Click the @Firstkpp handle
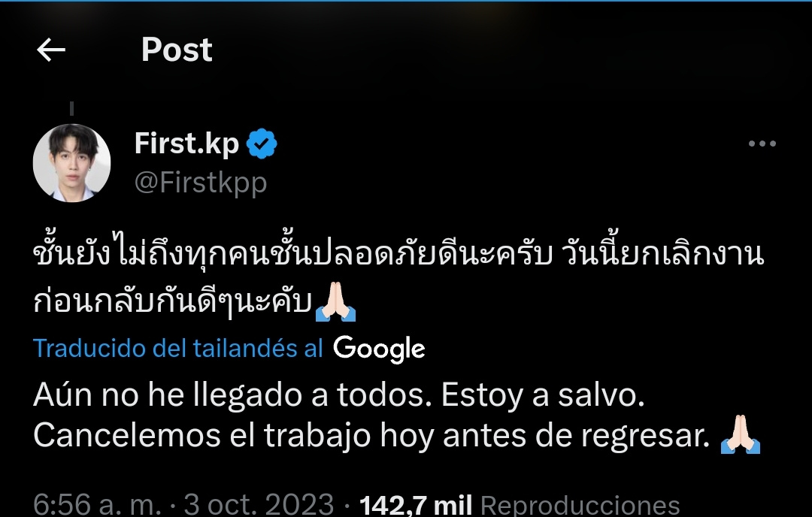The width and height of the screenshot is (812, 517). click(x=200, y=183)
